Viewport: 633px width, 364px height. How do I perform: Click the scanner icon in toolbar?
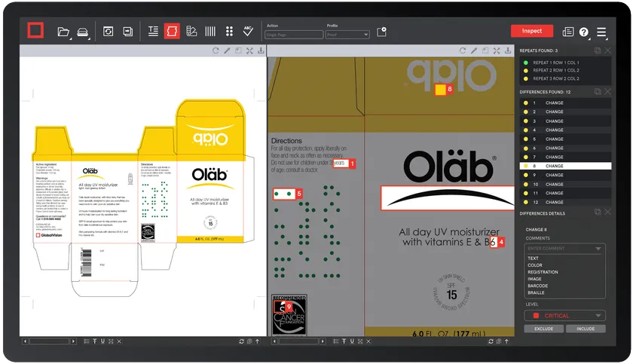coord(83,32)
